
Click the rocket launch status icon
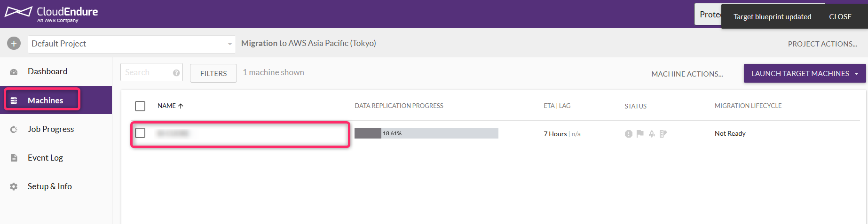pyautogui.click(x=652, y=134)
